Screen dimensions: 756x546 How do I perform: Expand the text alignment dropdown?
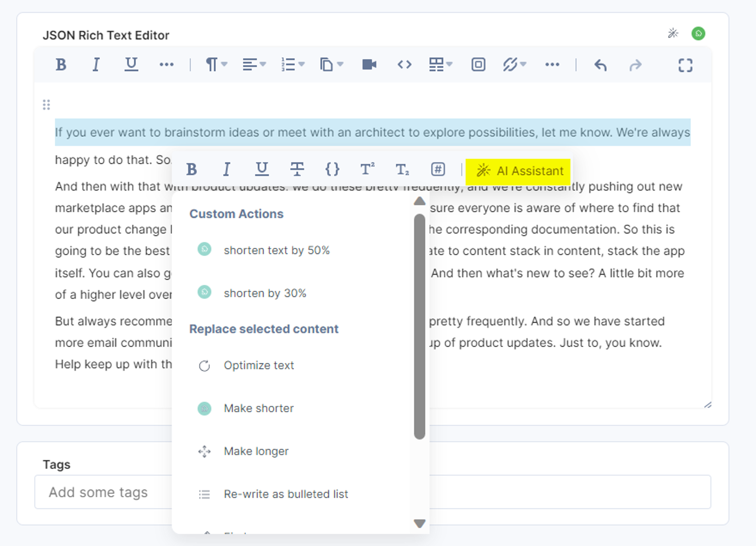click(254, 64)
